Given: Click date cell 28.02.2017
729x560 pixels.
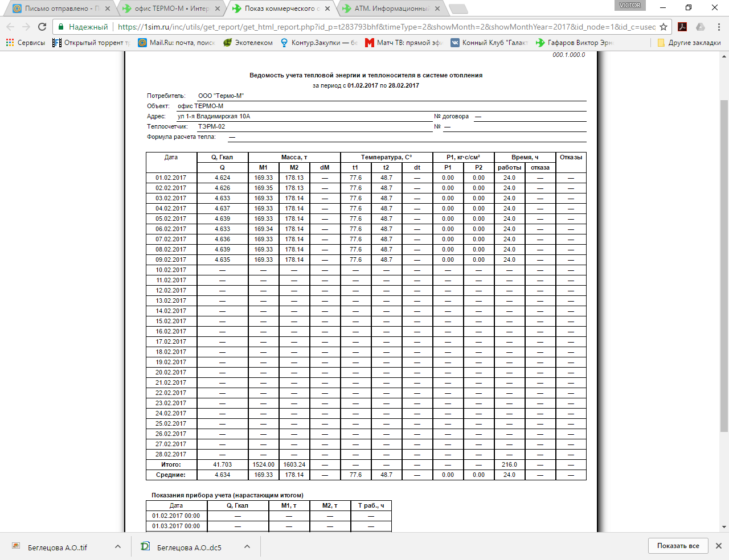Looking at the screenshot, I should pyautogui.click(x=171, y=455).
